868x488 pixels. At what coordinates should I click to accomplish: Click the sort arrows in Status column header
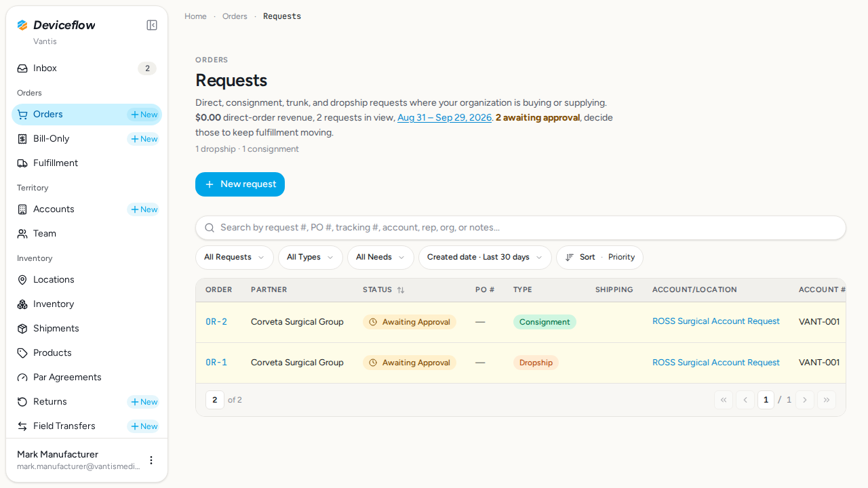point(401,290)
